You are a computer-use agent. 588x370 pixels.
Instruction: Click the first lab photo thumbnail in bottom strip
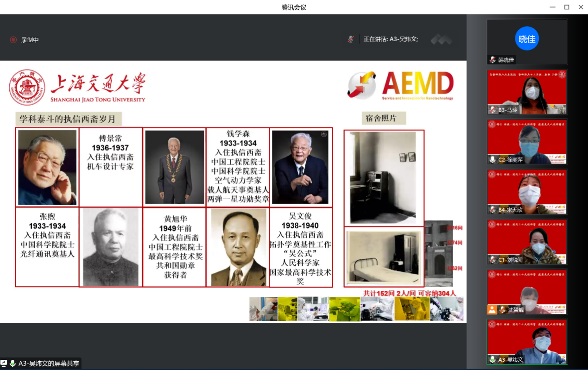point(263,308)
